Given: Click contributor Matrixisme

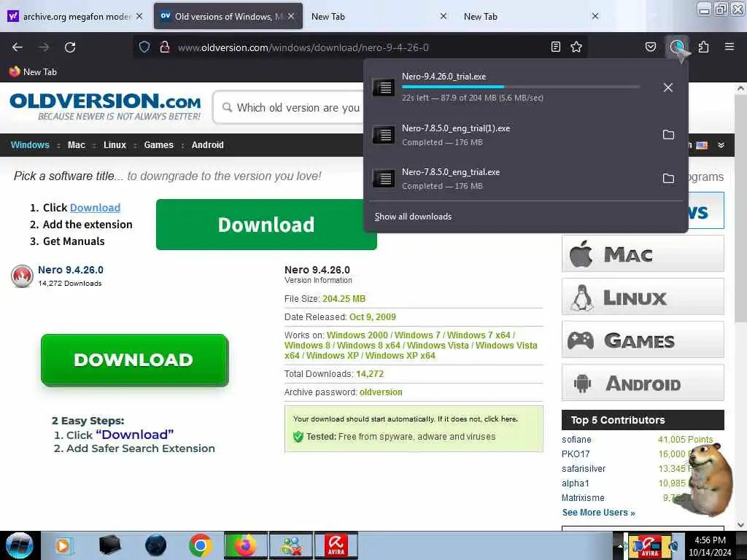Looking at the screenshot, I should pyautogui.click(x=583, y=497).
